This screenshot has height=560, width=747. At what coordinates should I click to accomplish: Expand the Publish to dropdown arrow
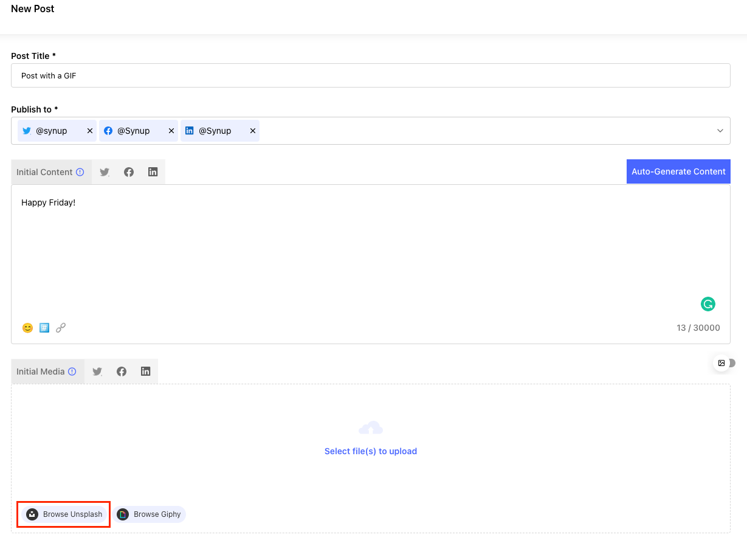[720, 131]
